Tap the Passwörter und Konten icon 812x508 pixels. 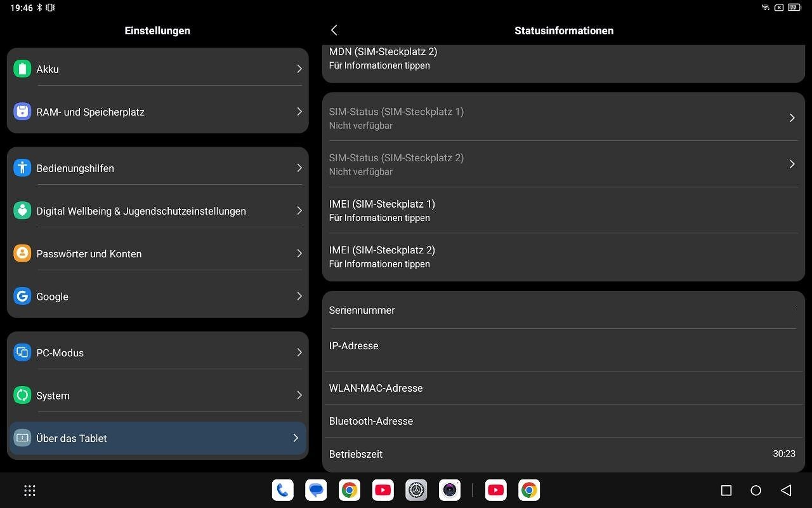click(x=22, y=253)
